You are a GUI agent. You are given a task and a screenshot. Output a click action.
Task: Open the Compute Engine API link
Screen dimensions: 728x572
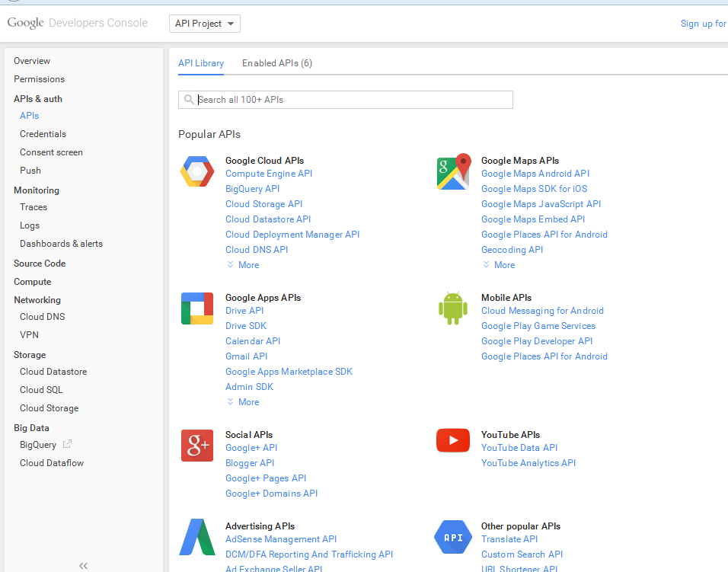269,174
